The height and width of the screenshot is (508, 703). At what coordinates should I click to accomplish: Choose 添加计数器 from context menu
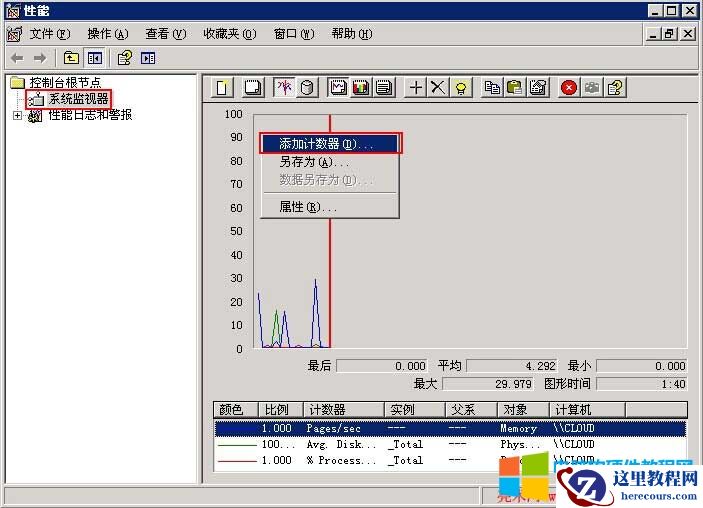pyautogui.click(x=330, y=143)
